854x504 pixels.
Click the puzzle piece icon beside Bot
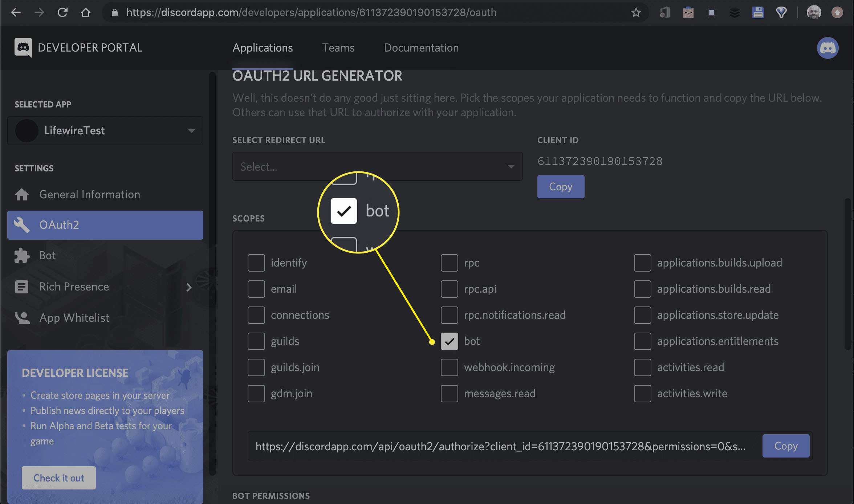(22, 256)
